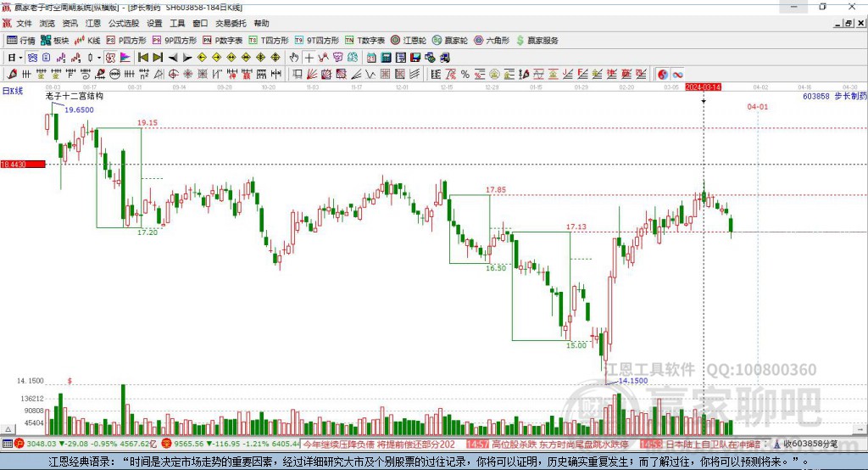Open the 9T四方形 tool
The width and height of the screenshot is (868, 470).
[317, 41]
